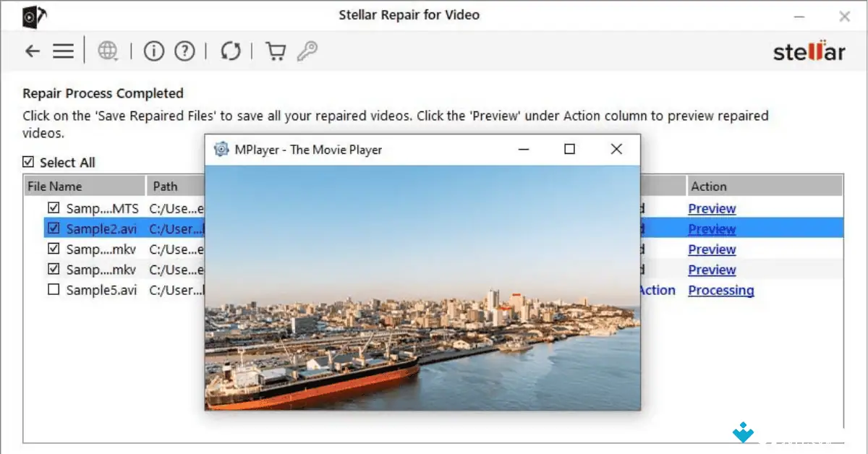Image resolution: width=868 pixels, height=454 pixels.
Task: Click the MPlayer video preview area
Action: 422,289
